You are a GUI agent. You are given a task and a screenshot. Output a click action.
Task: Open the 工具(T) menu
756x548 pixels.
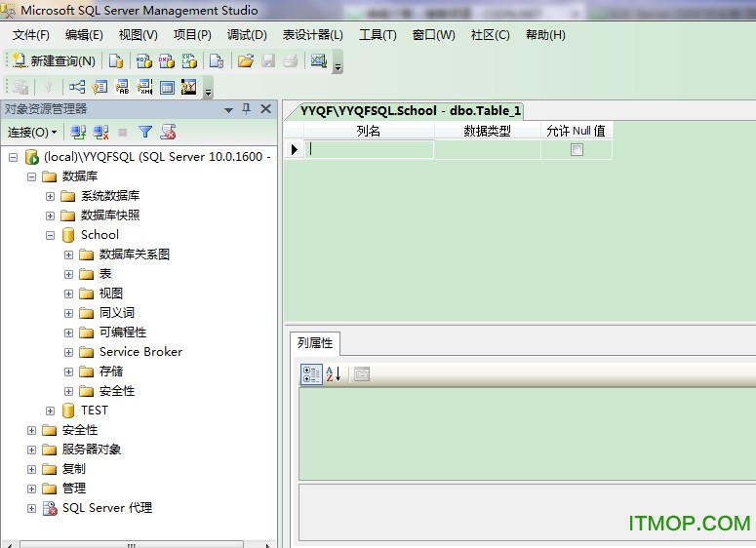pyautogui.click(x=378, y=35)
